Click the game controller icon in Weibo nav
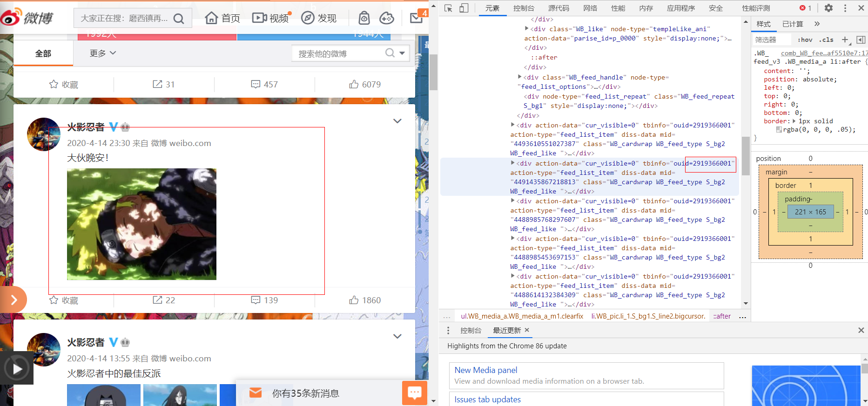The height and width of the screenshot is (406, 868). pyautogui.click(x=386, y=18)
